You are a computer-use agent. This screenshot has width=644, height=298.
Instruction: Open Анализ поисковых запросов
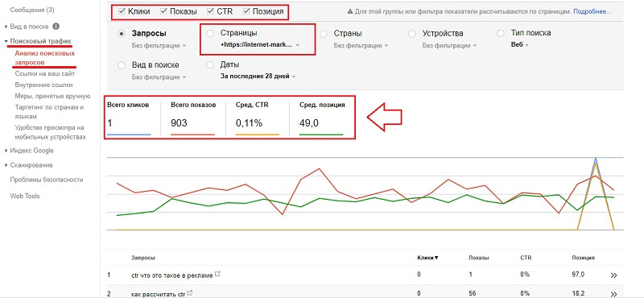coord(45,58)
